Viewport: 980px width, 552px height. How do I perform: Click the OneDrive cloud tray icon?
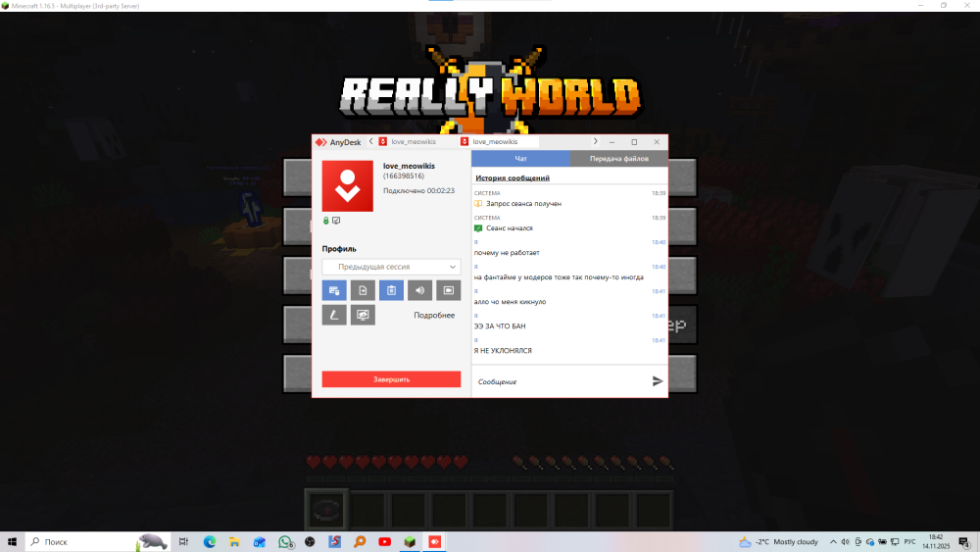[x=870, y=542]
